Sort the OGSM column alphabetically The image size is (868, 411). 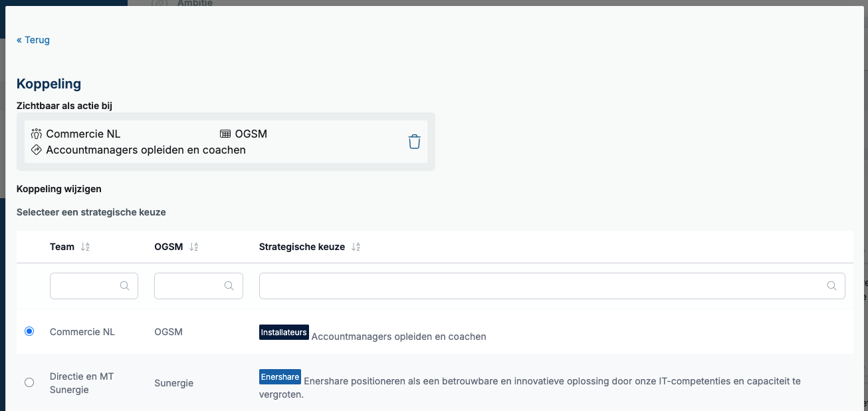193,246
